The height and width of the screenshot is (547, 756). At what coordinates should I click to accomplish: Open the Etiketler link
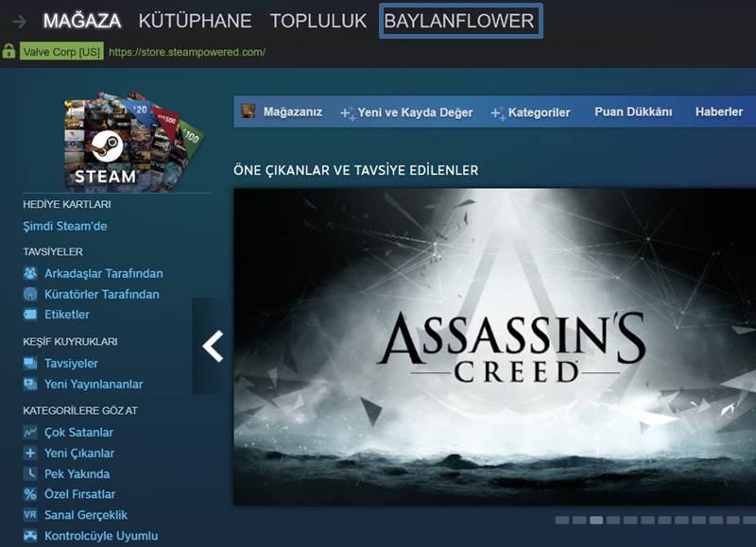tap(67, 315)
